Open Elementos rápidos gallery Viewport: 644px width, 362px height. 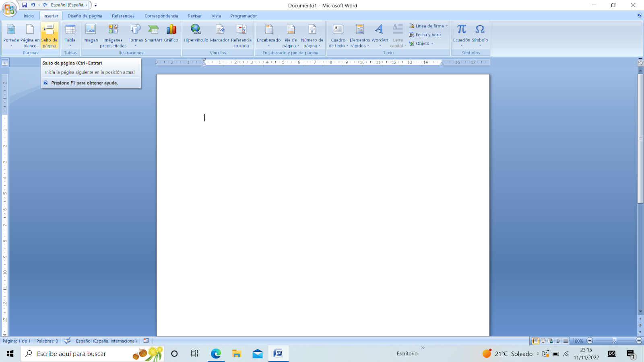(360, 35)
